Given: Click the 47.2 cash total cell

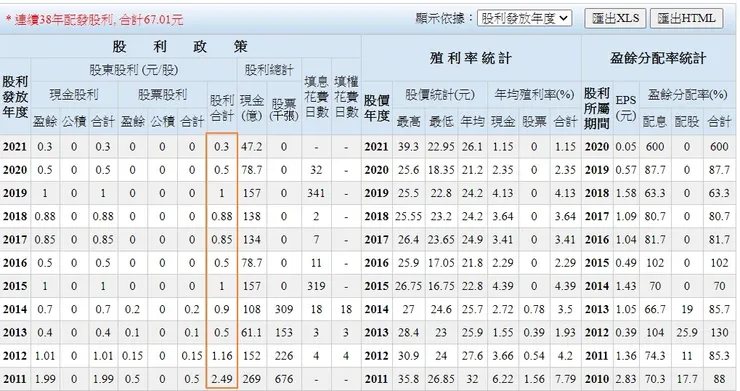Looking at the screenshot, I should [x=252, y=147].
